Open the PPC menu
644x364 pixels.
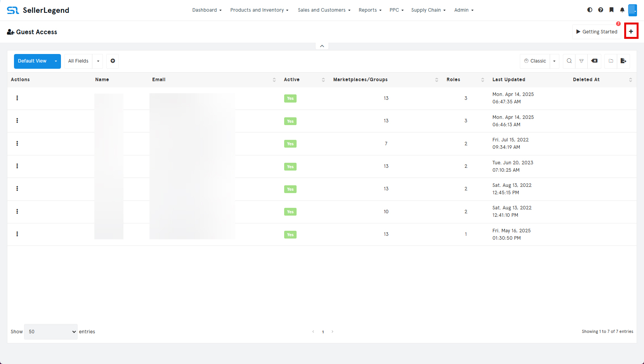(x=396, y=10)
